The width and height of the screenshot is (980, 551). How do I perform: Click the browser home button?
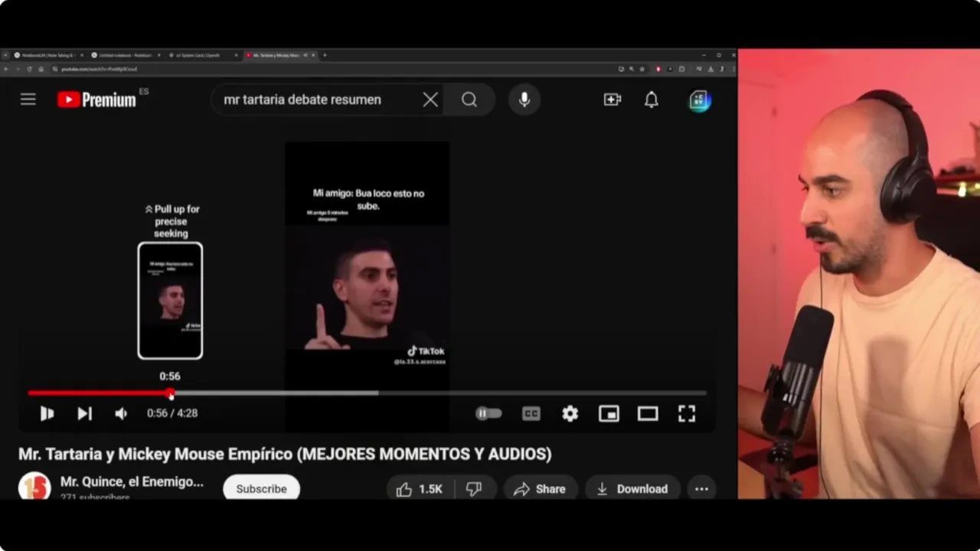coord(41,69)
